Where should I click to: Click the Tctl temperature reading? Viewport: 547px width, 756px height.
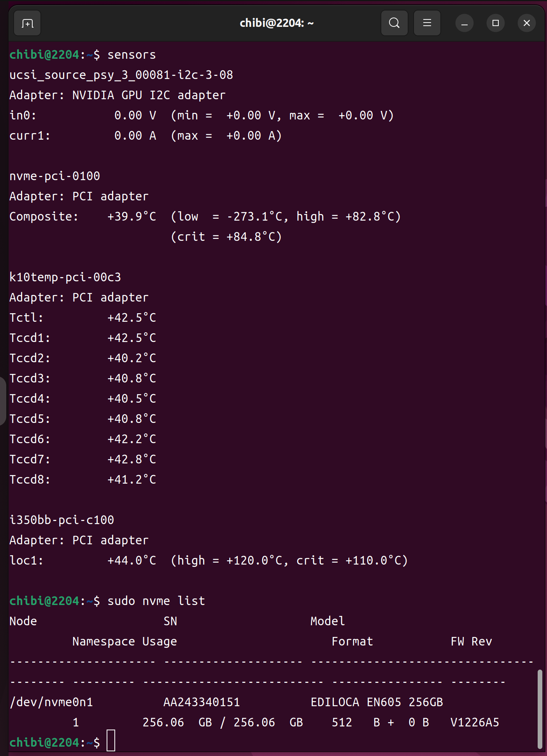pyautogui.click(x=131, y=318)
